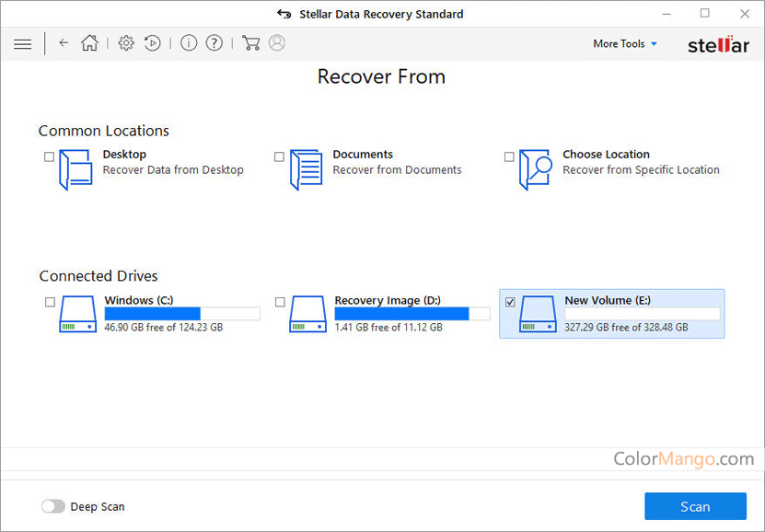Click the Stellar logo

click(717, 43)
